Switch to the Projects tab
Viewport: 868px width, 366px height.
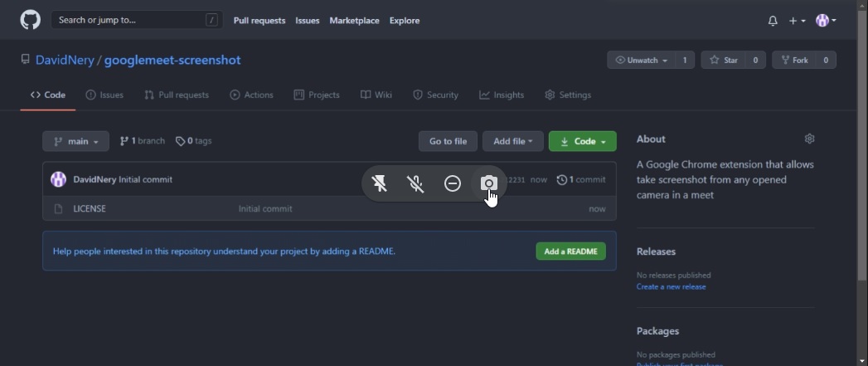[x=317, y=95]
